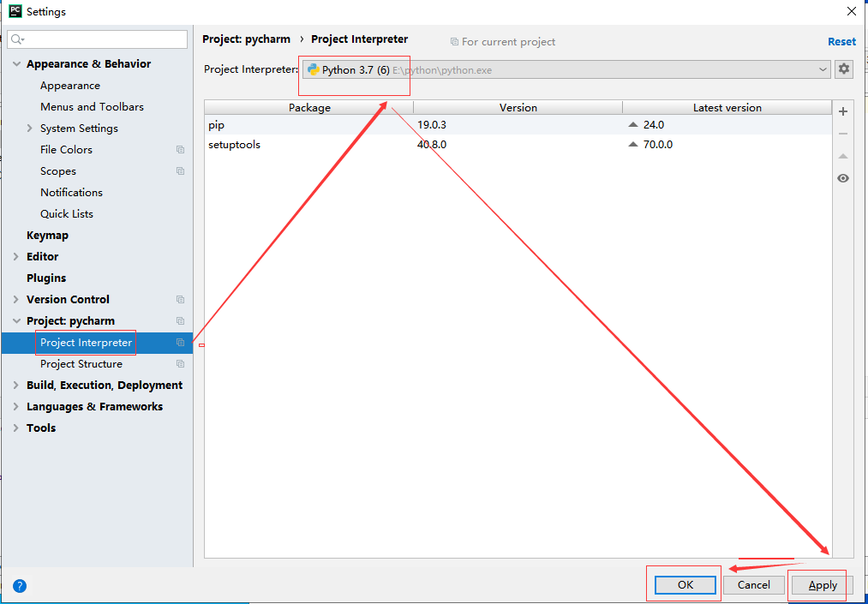Click the copy icon beside Project: pycharm
This screenshot has width=868, height=604.
click(181, 321)
